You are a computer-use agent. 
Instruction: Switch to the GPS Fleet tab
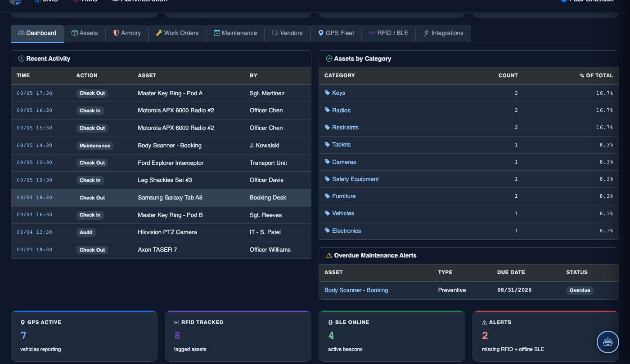(x=336, y=33)
